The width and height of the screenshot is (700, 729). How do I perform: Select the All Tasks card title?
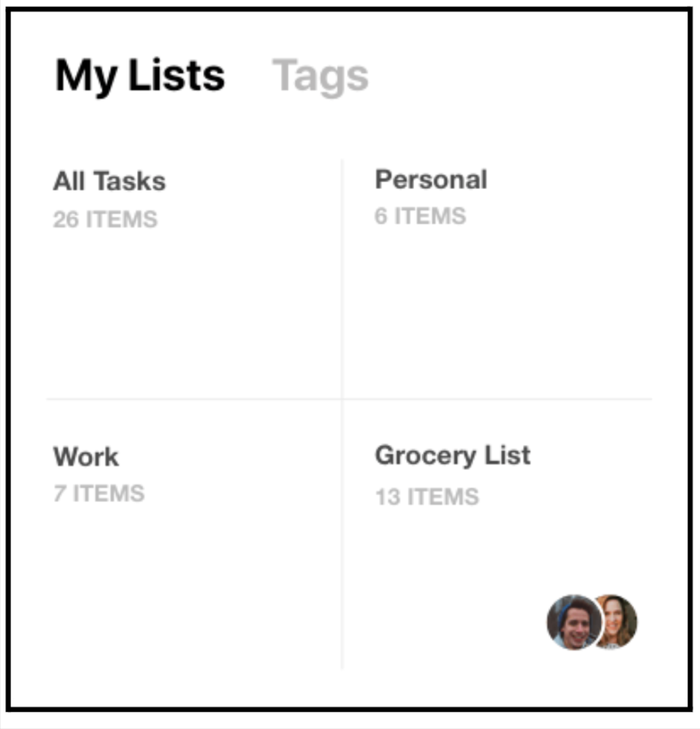tap(108, 181)
